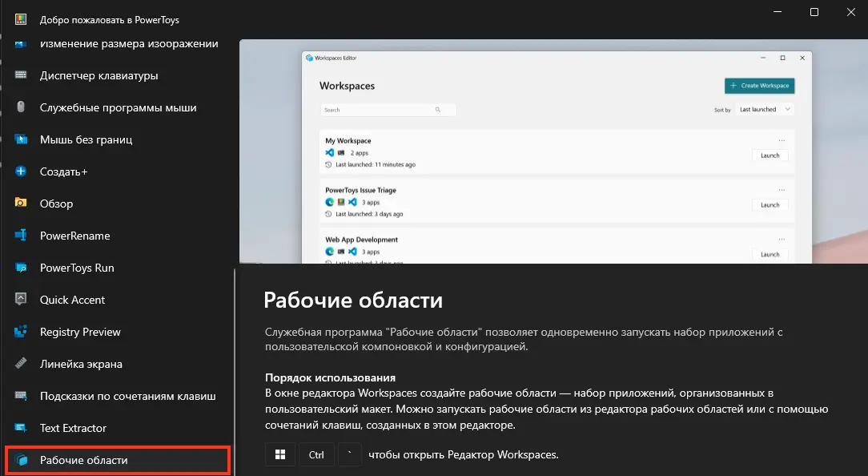Click the Ctrl key shortcut button
868x476 pixels.
[316, 454]
